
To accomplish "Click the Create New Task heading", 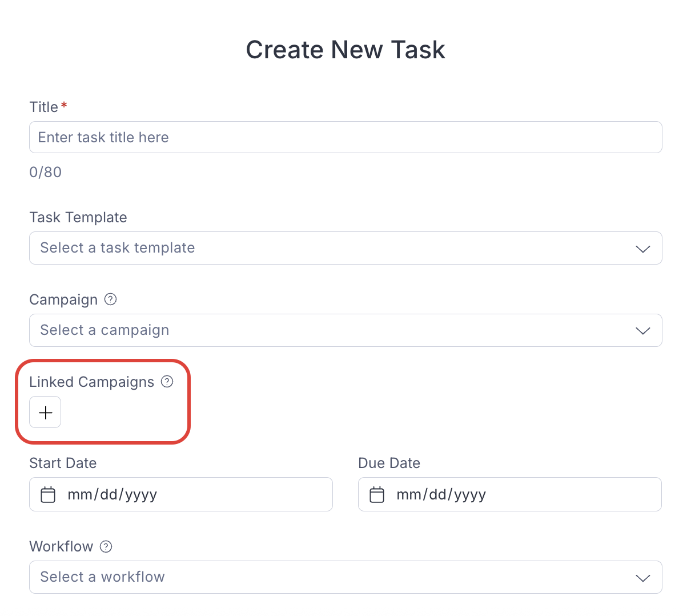I will tap(346, 50).
